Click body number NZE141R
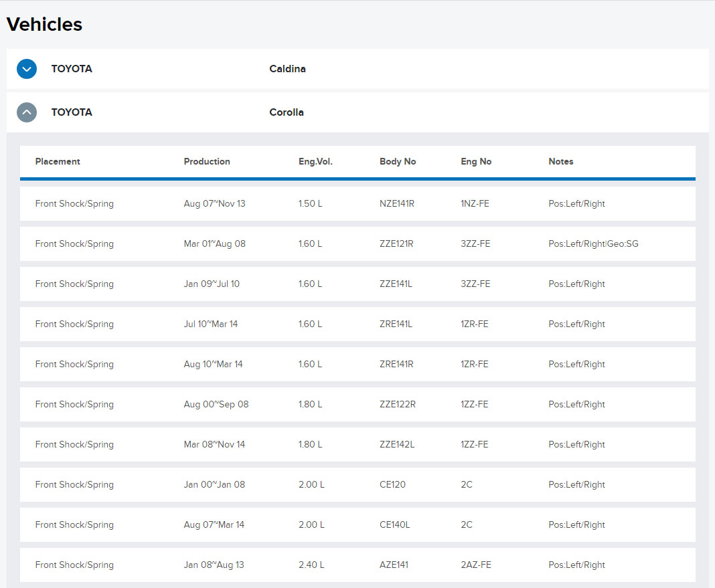This screenshot has width=715, height=588. (397, 203)
